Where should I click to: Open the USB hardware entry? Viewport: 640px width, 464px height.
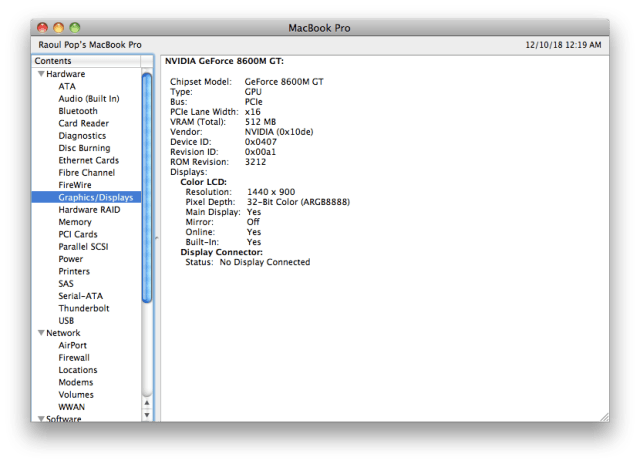click(67, 320)
